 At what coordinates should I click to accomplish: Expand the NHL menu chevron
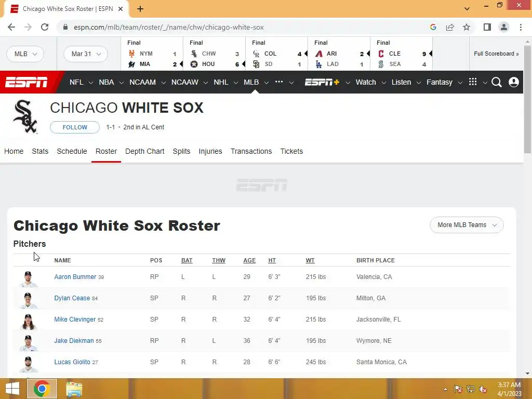coord(236,83)
